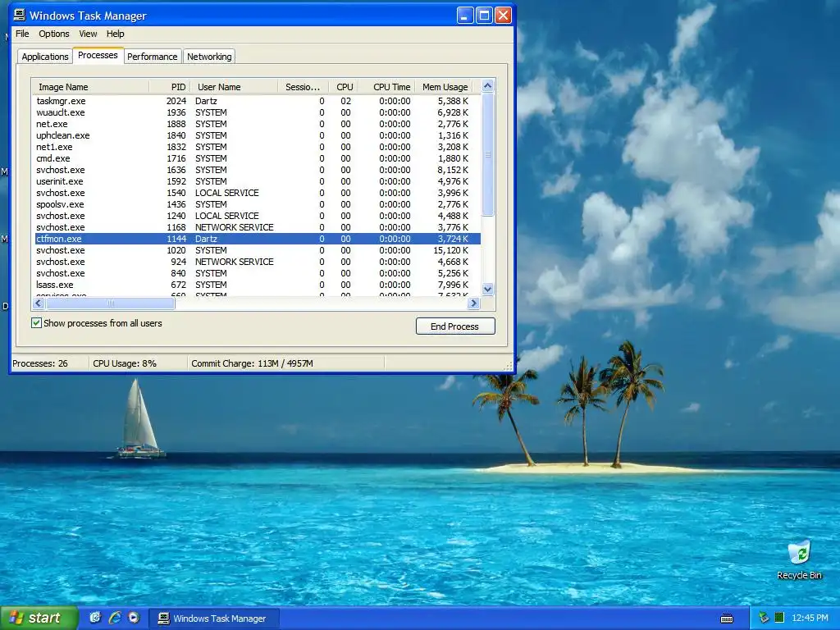
Task: Select the spoolsv.exe process row
Action: coord(258,204)
